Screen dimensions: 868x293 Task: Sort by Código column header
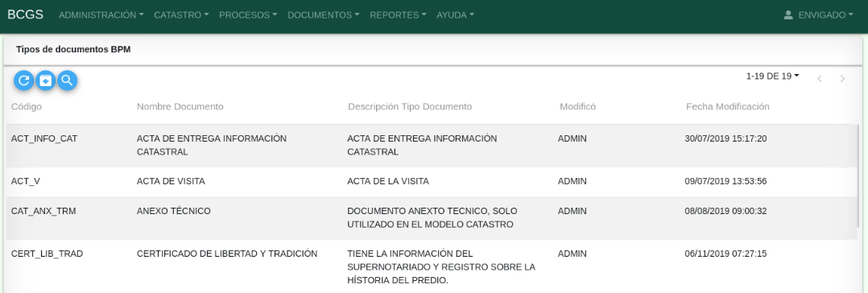[27, 106]
